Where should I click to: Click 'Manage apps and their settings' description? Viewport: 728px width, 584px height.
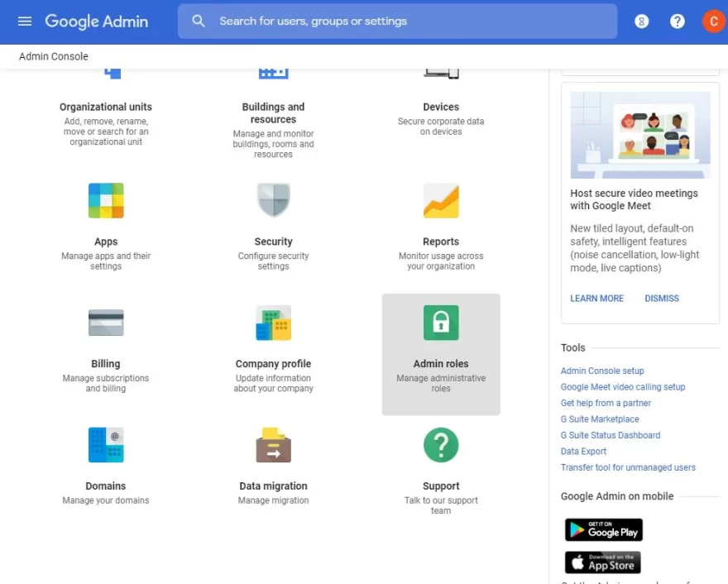click(x=106, y=261)
